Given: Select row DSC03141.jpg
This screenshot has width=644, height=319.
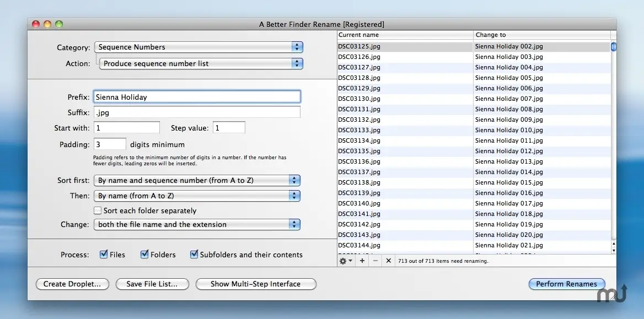Looking at the screenshot, I should point(474,214).
